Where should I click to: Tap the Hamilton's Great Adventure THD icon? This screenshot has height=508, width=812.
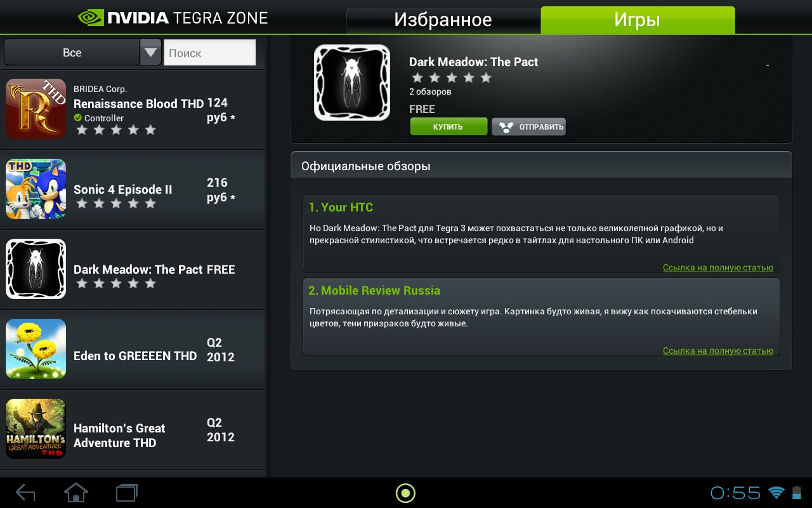36,429
